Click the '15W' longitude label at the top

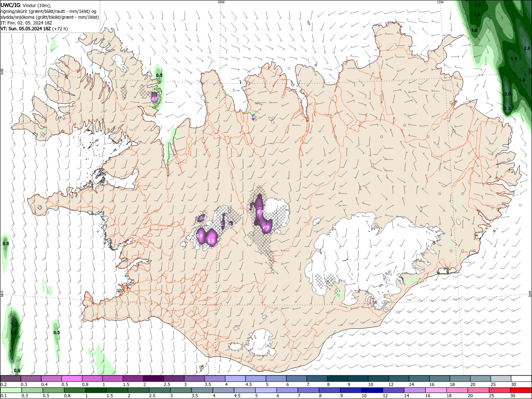[x=441, y=2]
